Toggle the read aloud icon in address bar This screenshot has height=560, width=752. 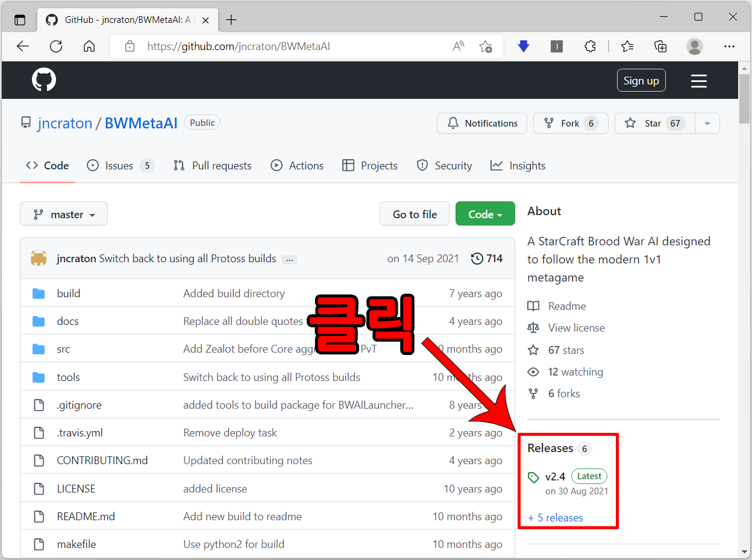tap(459, 46)
